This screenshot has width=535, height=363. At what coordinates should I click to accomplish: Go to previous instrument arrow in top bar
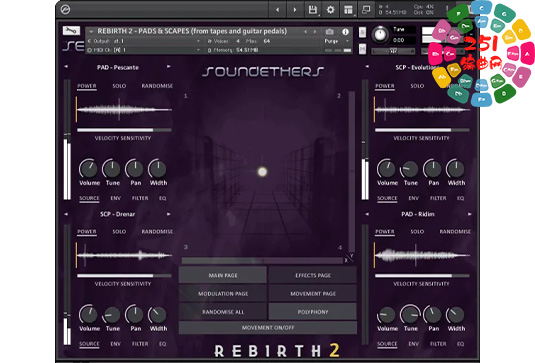click(277, 10)
